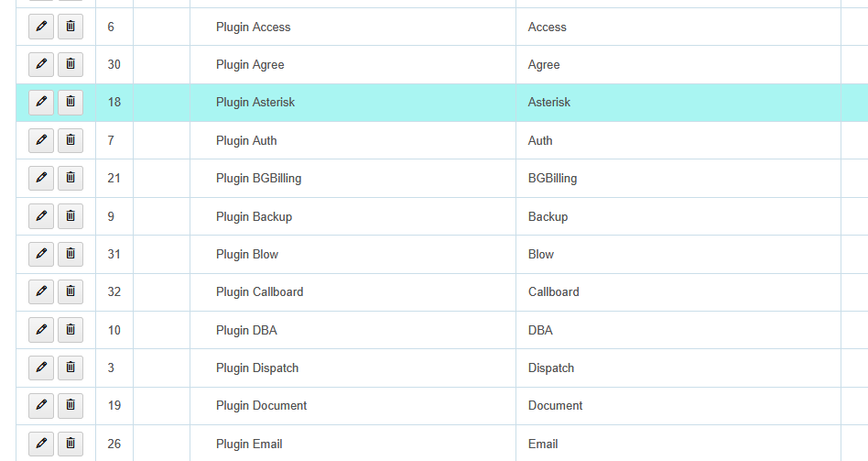868x461 pixels.
Task: Click the Dispatch name cell
Action: (x=551, y=368)
